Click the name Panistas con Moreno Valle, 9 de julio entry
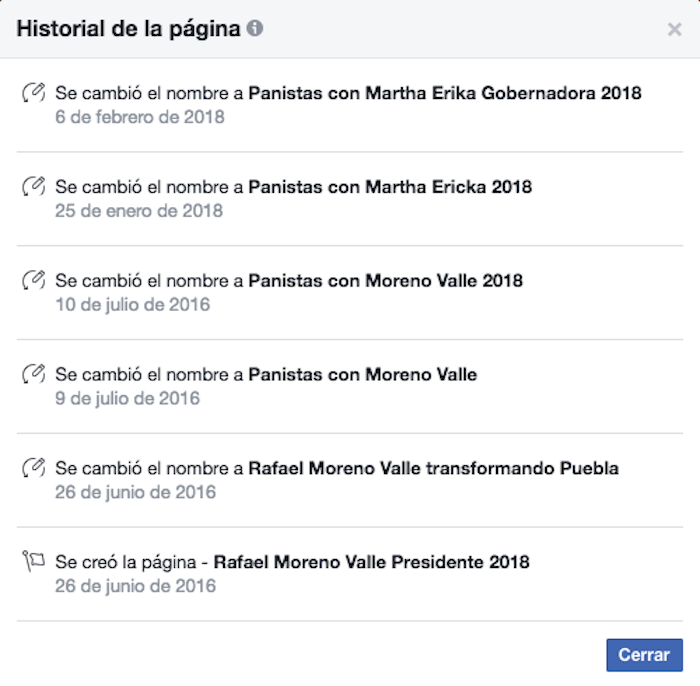 pyautogui.click(x=362, y=375)
